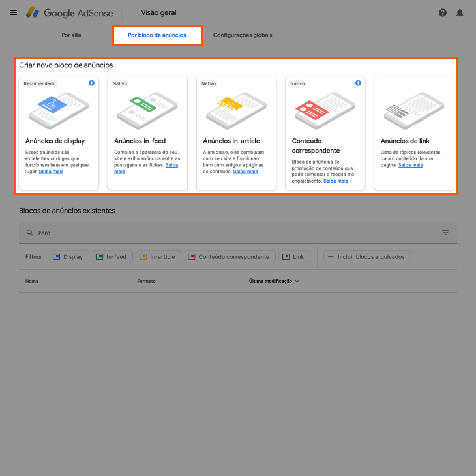The height and width of the screenshot is (476, 476).
Task: Open Saiba mais link for In-article ads
Action: point(245,171)
